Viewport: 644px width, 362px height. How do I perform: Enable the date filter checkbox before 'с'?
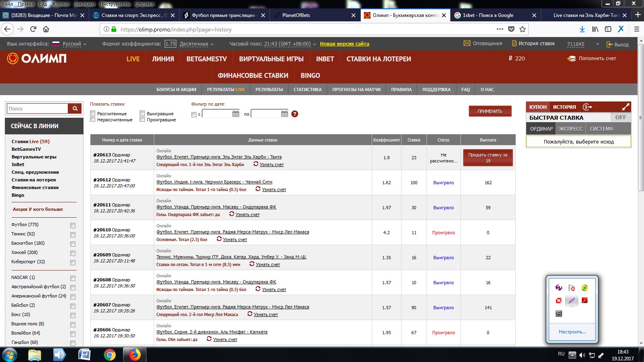tap(194, 114)
